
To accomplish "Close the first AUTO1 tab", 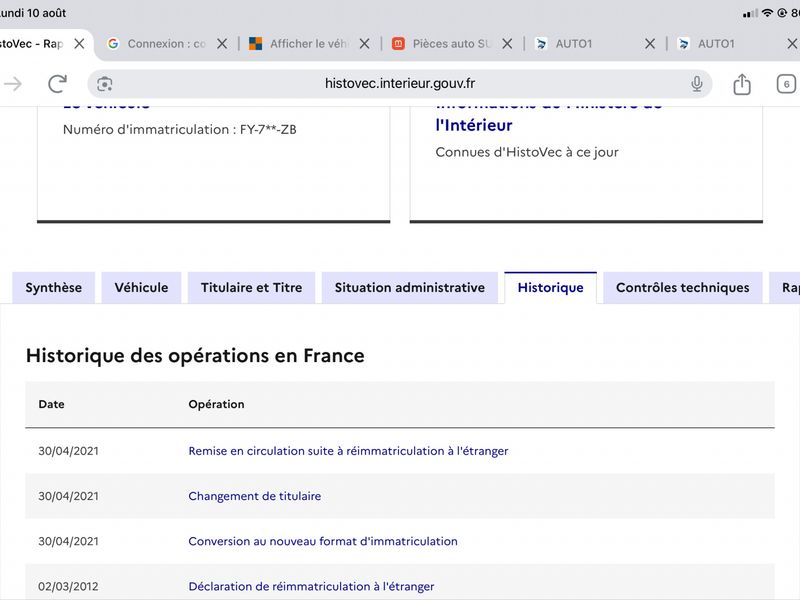I will point(650,44).
